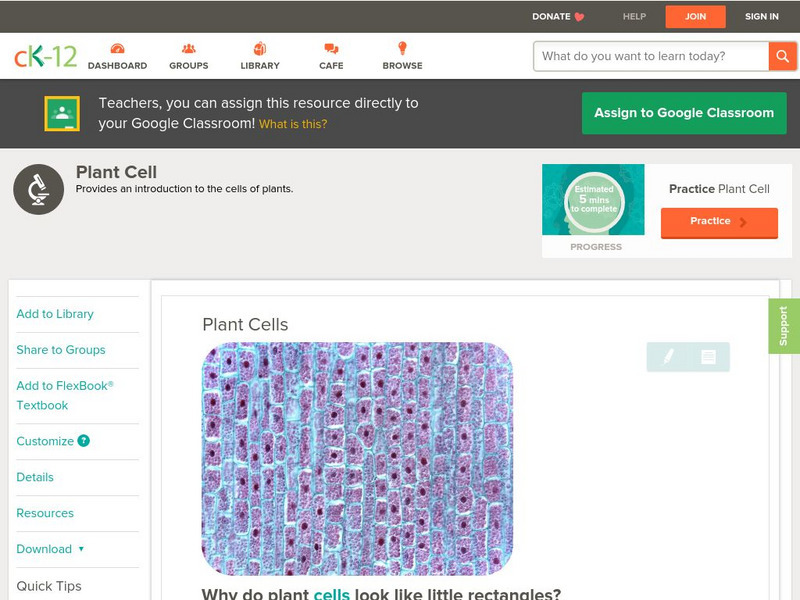Click the CK-12 logo
The width and height of the screenshot is (800, 600).
[45, 56]
